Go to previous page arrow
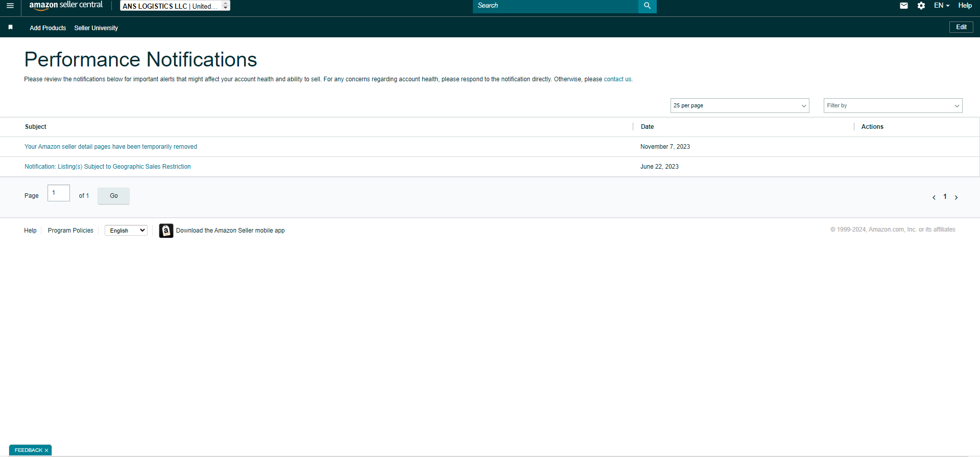This screenshot has width=980, height=457. (x=934, y=197)
